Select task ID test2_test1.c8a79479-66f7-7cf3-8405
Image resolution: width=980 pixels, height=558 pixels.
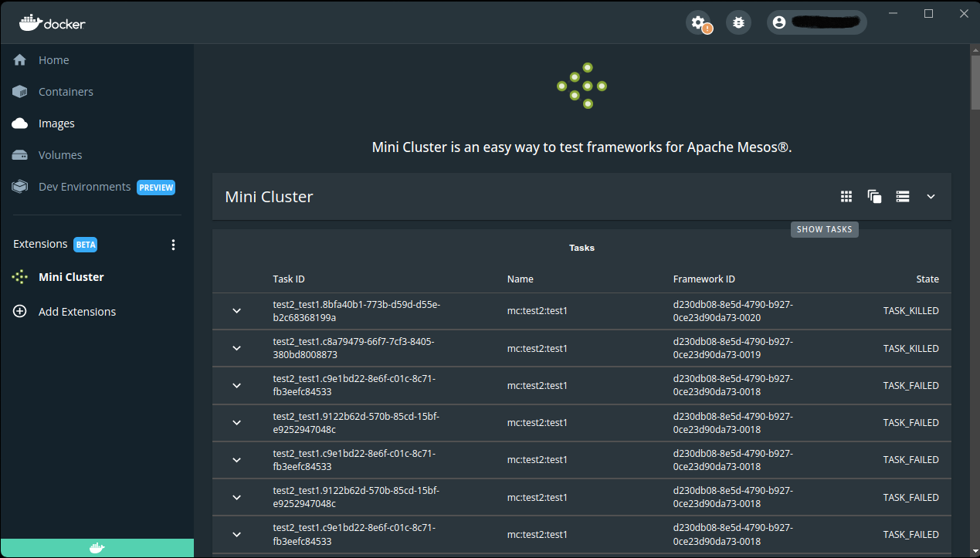pos(354,348)
